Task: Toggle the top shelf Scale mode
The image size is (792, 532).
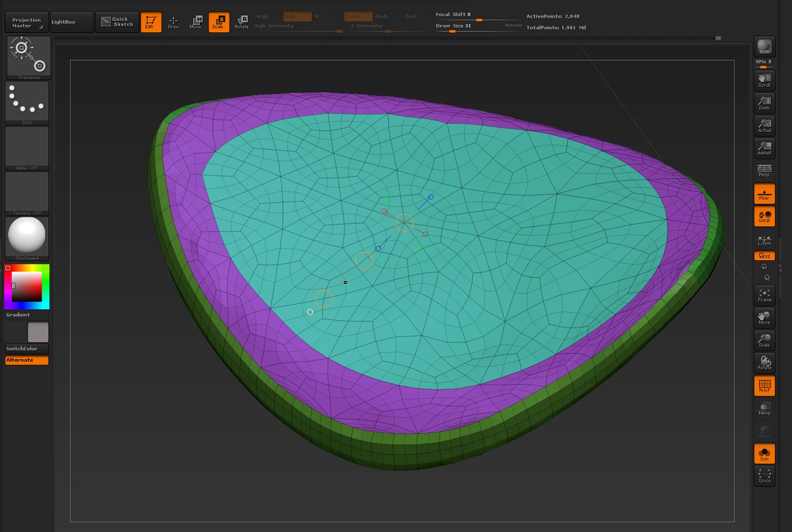Action: 219,22
